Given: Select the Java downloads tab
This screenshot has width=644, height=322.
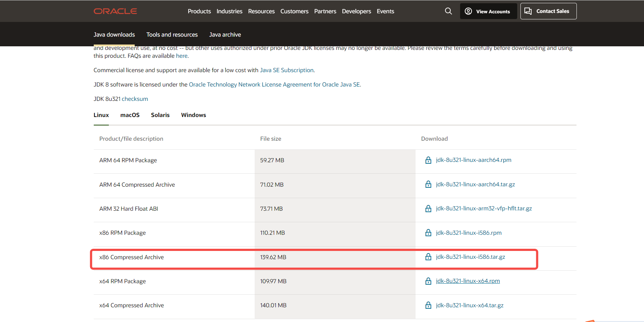Looking at the screenshot, I should (x=114, y=34).
